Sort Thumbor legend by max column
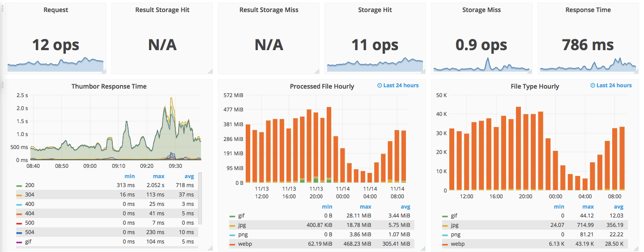This screenshot has height=252, width=644. [x=158, y=176]
